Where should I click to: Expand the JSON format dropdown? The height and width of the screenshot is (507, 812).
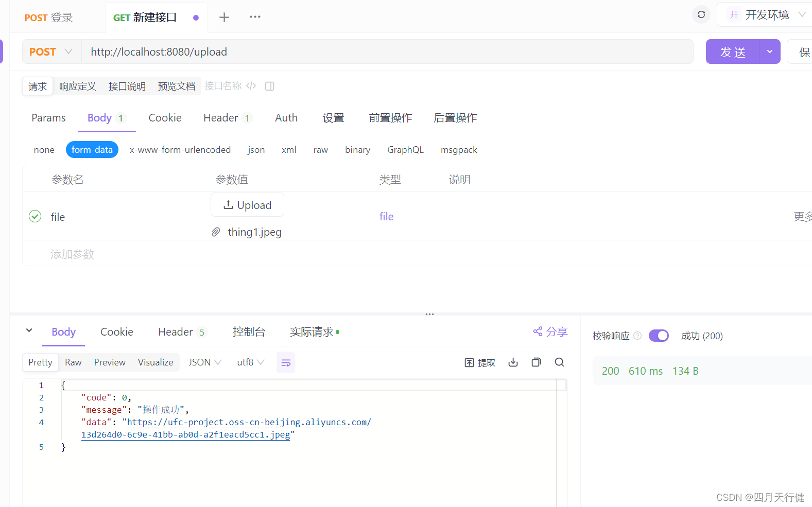tap(204, 362)
